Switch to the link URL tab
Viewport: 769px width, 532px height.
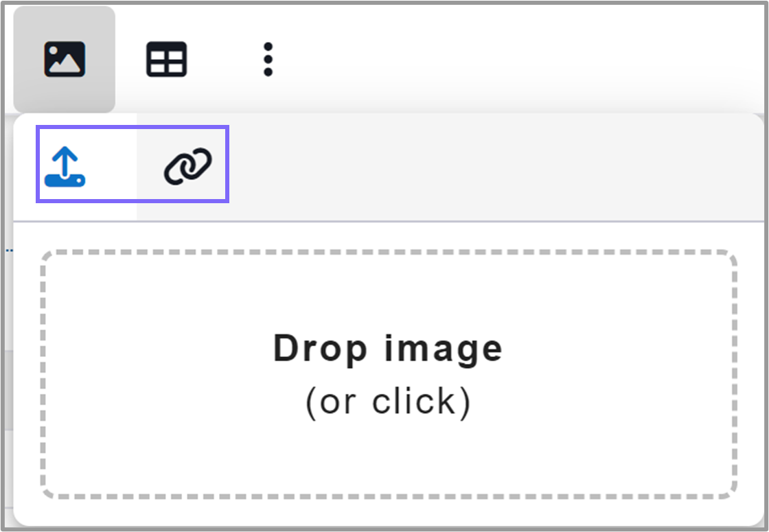point(187,166)
